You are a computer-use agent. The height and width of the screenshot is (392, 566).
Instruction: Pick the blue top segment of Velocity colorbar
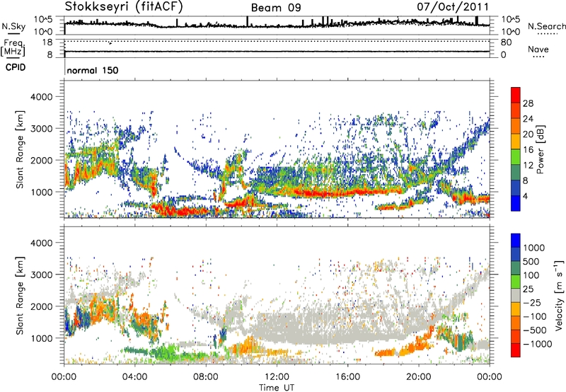(516, 241)
